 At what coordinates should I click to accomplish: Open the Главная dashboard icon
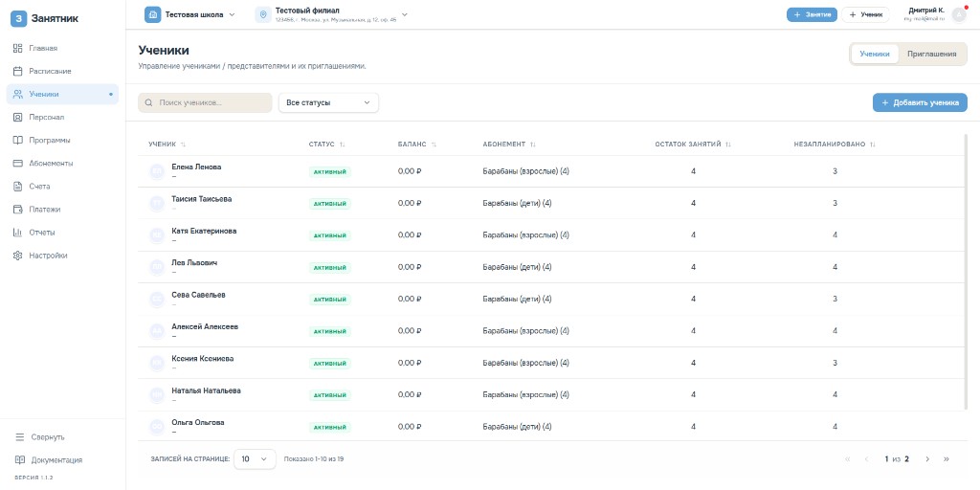click(x=18, y=48)
